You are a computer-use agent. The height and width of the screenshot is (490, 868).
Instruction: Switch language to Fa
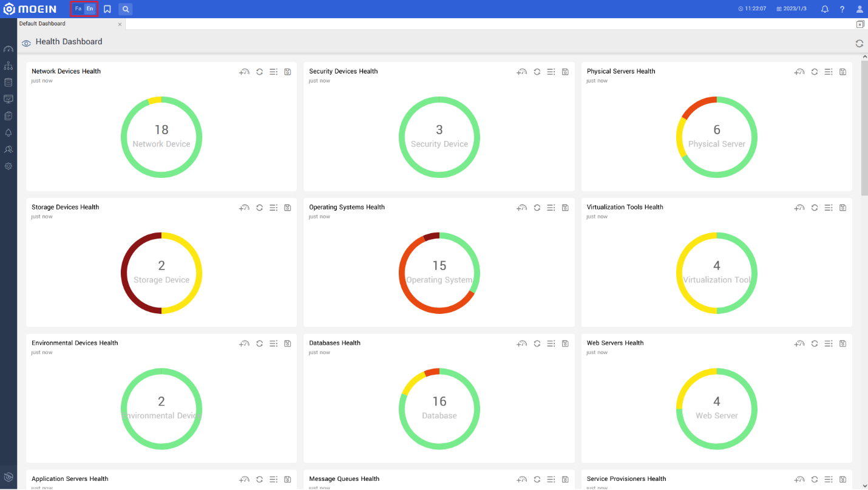tap(78, 9)
